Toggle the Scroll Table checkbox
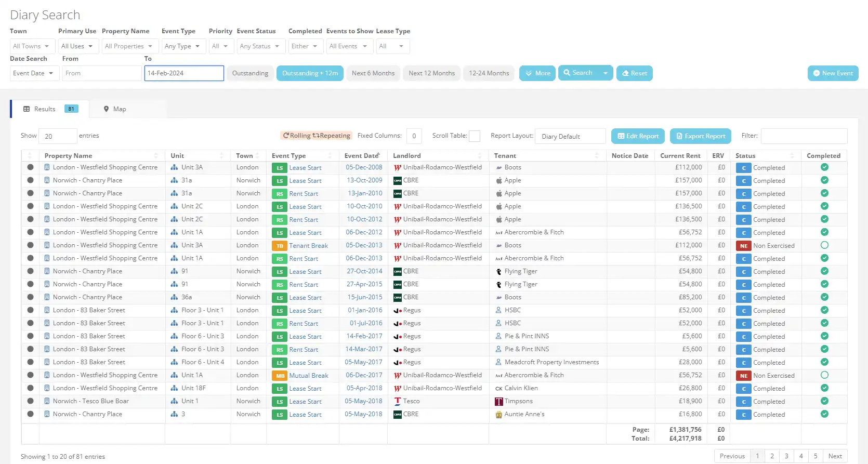 [475, 136]
